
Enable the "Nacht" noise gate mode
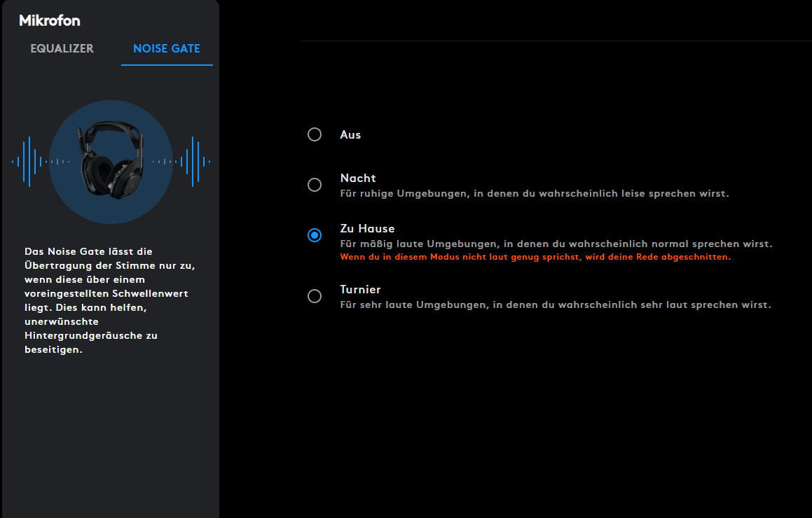pos(314,184)
